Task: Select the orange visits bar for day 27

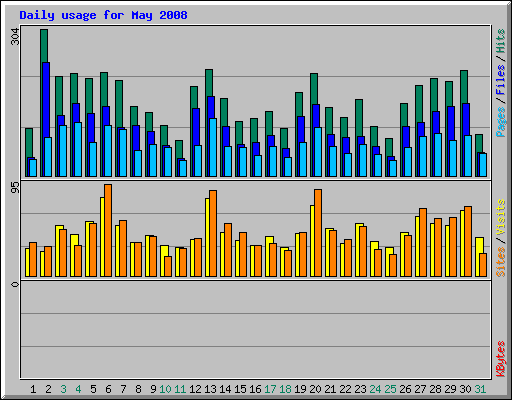Action: point(423,242)
